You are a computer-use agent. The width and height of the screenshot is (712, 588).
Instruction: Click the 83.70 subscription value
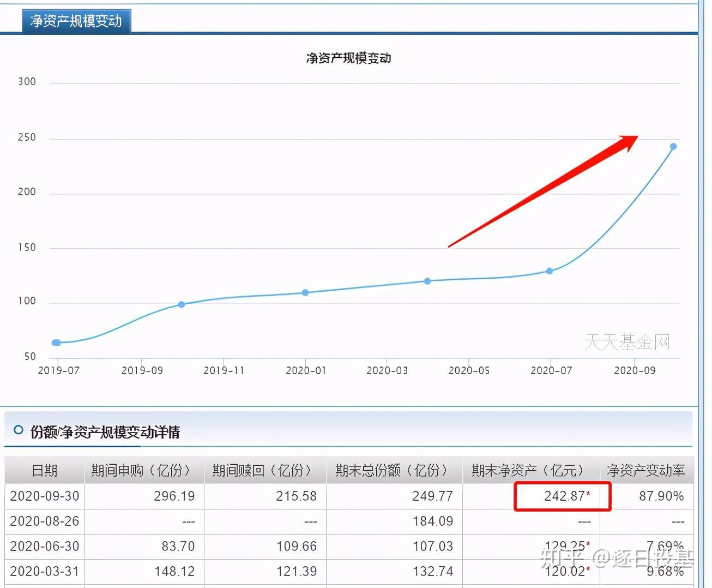click(178, 547)
